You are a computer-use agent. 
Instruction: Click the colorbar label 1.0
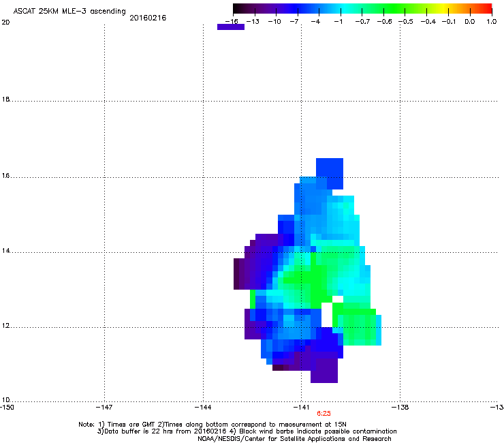tap(492, 22)
